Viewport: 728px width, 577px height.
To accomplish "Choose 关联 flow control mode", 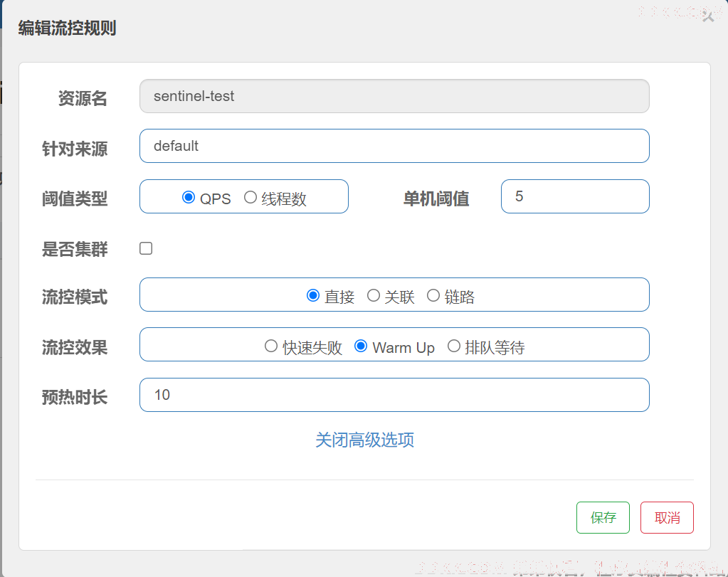I will pos(374,295).
